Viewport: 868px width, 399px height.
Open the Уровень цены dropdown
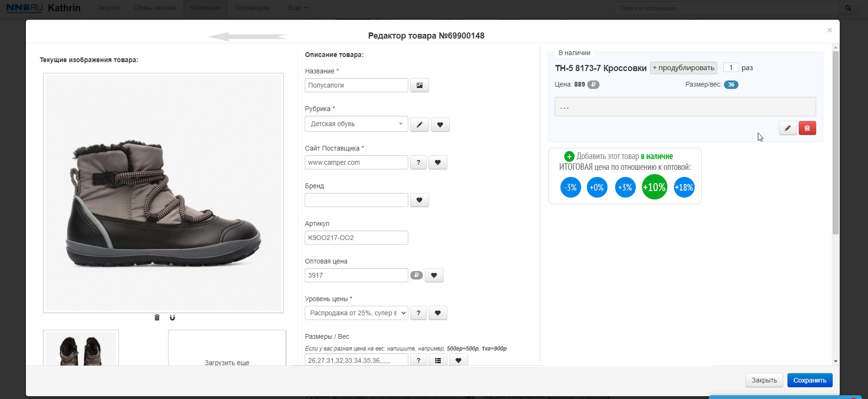click(356, 313)
